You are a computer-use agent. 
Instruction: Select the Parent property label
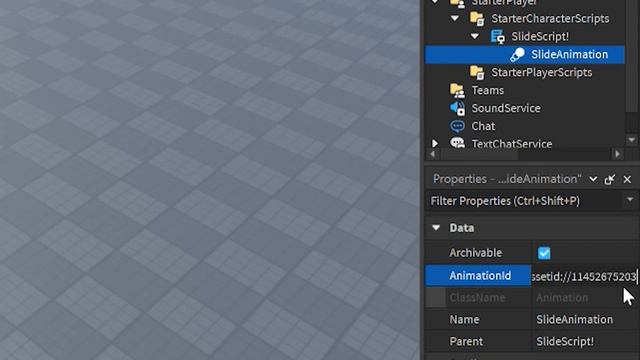pyautogui.click(x=466, y=341)
